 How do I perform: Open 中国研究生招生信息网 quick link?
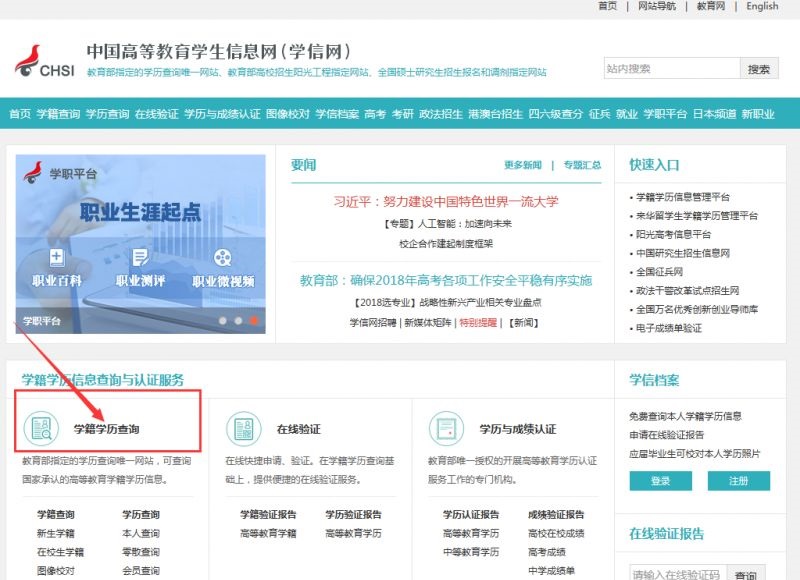[683, 253]
